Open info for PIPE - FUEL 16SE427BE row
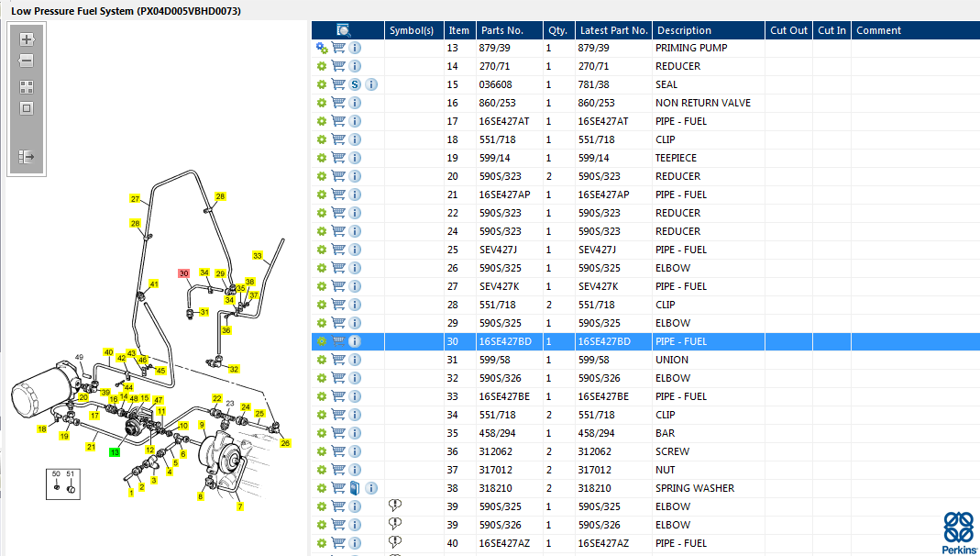The image size is (980, 556). pos(355,396)
